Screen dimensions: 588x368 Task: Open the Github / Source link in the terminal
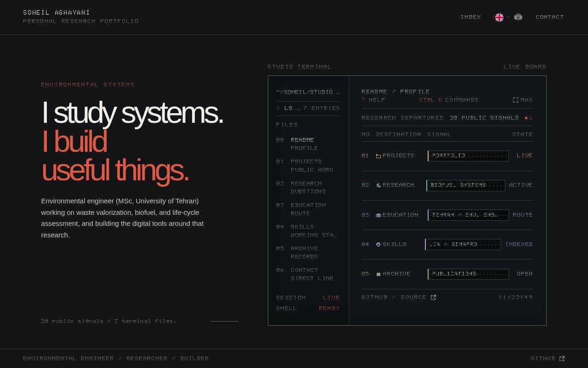click(x=399, y=297)
